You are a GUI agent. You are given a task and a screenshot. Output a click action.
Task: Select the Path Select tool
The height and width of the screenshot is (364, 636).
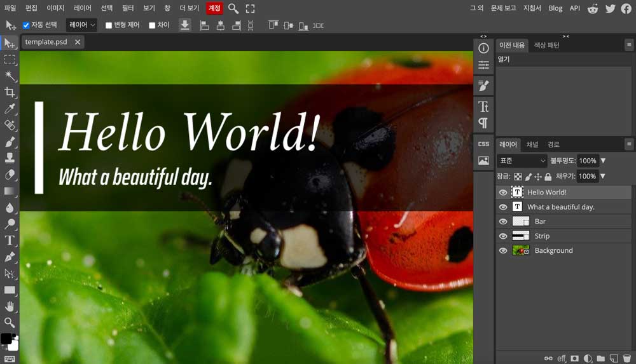(x=10, y=274)
